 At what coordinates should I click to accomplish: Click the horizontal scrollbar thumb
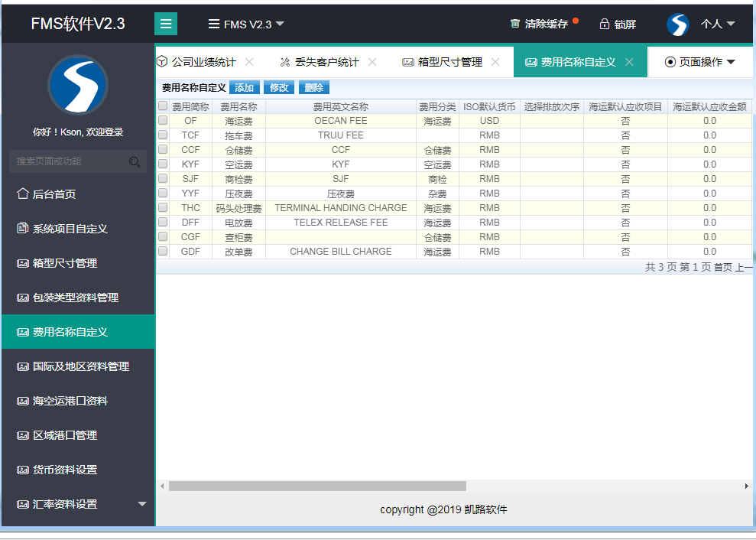pyautogui.click(x=317, y=486)
